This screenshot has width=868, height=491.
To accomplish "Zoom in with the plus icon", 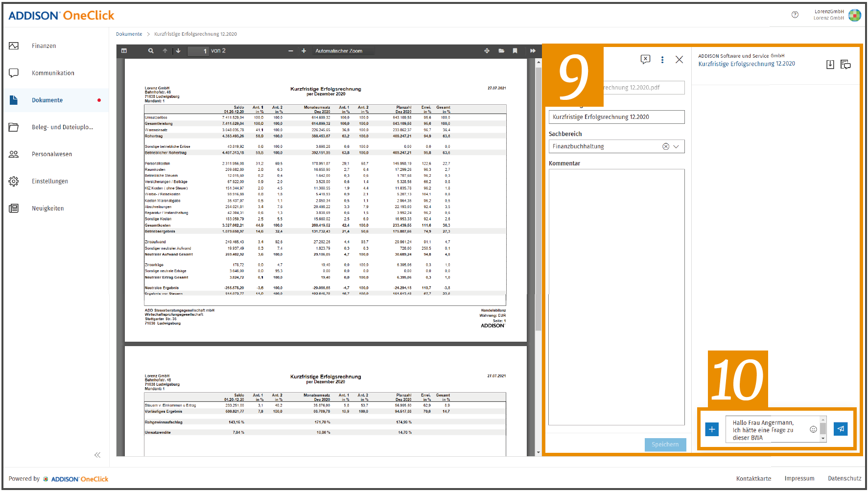I will (x=304, y=51).
